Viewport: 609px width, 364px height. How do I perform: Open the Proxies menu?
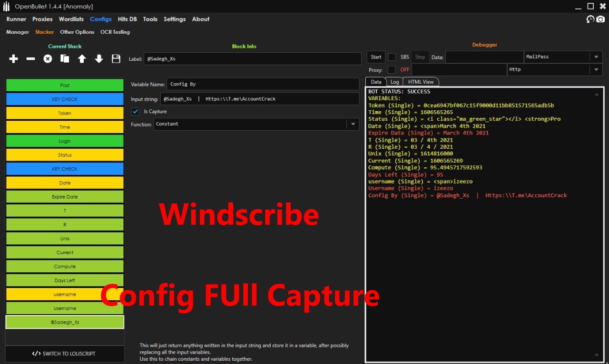[42, 19]
